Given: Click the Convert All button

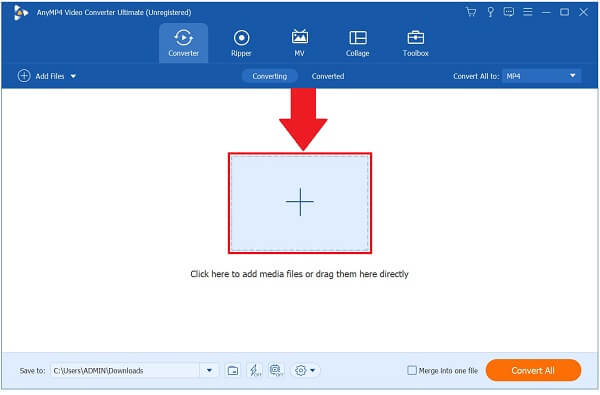Looking at the screenshot, I should pyautogui.click(x=533, y=371).
